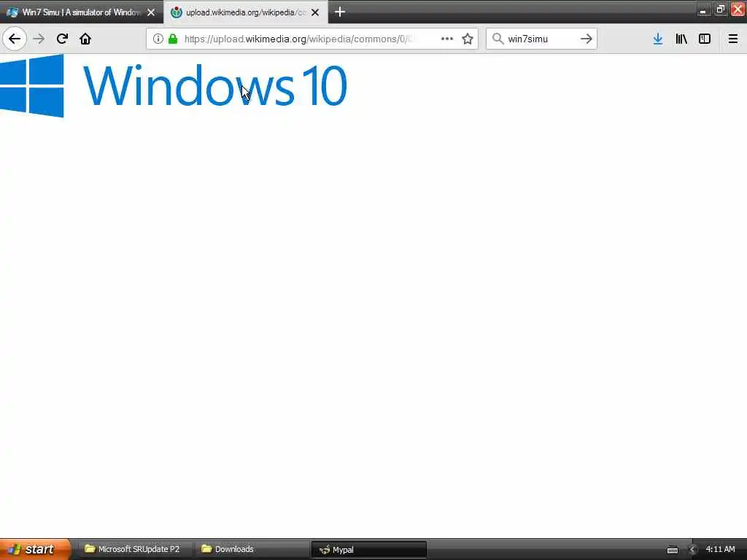Open the Library bookmarks and history
This screenshot has width=747, height=560.
(681, 39)
